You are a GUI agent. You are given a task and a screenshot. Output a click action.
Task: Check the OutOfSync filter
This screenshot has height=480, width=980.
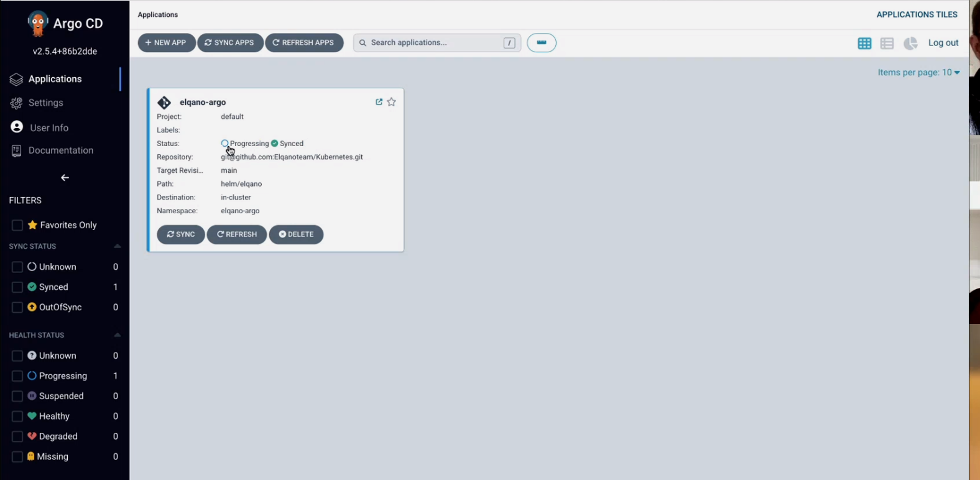(x=17, y=307)
